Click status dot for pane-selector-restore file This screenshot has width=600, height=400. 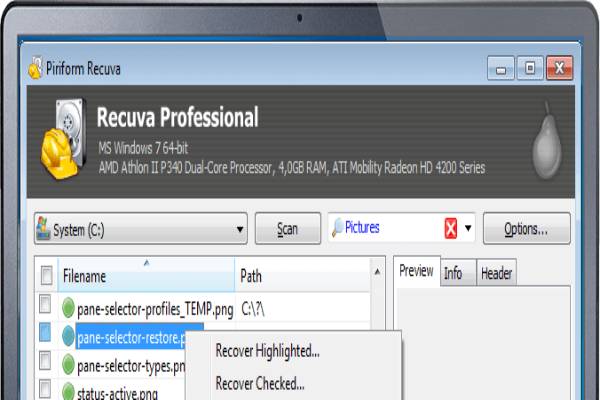point(68,336)
